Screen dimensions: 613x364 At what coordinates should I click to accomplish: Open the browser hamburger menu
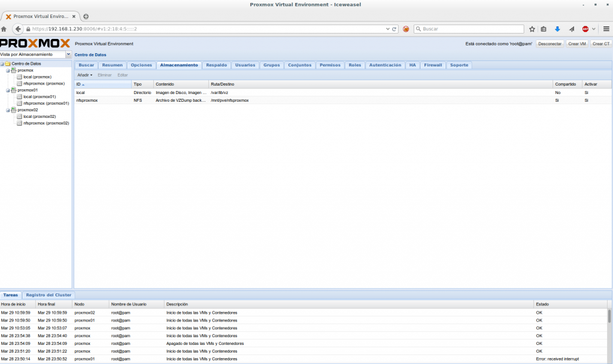(x=606, y=29)
